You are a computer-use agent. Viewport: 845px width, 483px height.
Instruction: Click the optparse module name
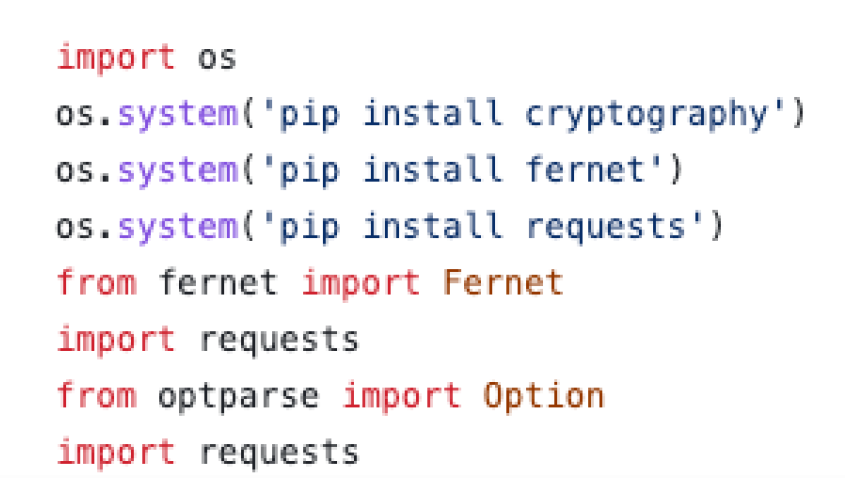[238, 396]
